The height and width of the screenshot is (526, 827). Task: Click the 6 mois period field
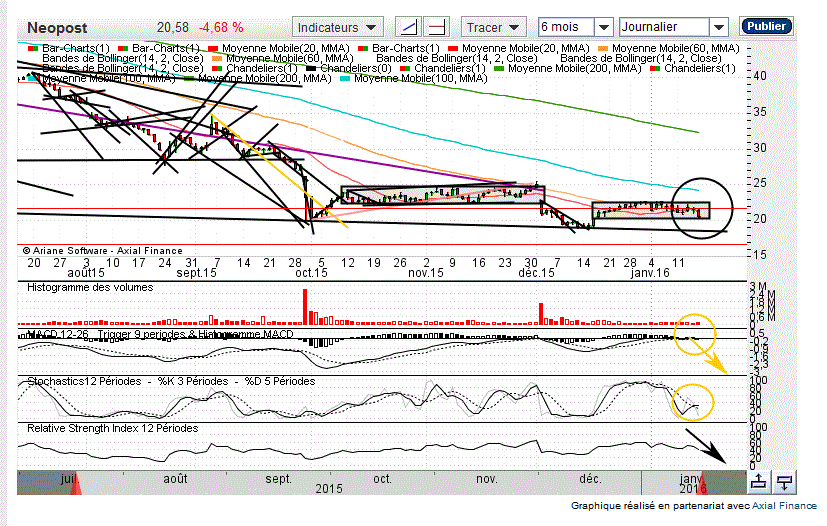(565, 27)
